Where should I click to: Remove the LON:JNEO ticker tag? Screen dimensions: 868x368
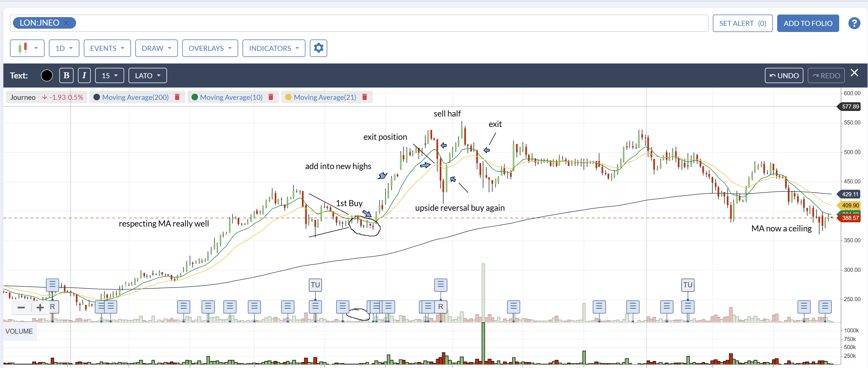pyautogui.click(x=66, y=23)
